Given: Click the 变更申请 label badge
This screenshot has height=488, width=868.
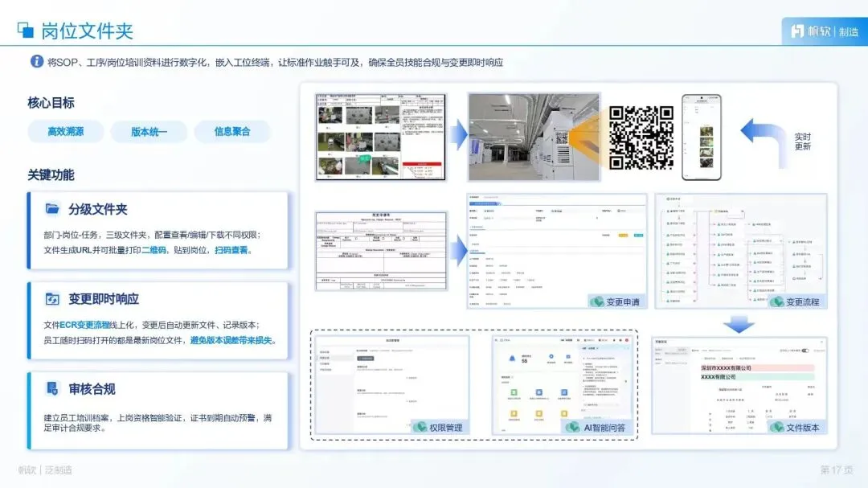Looking at the screenshot, I should click(616, 301).
